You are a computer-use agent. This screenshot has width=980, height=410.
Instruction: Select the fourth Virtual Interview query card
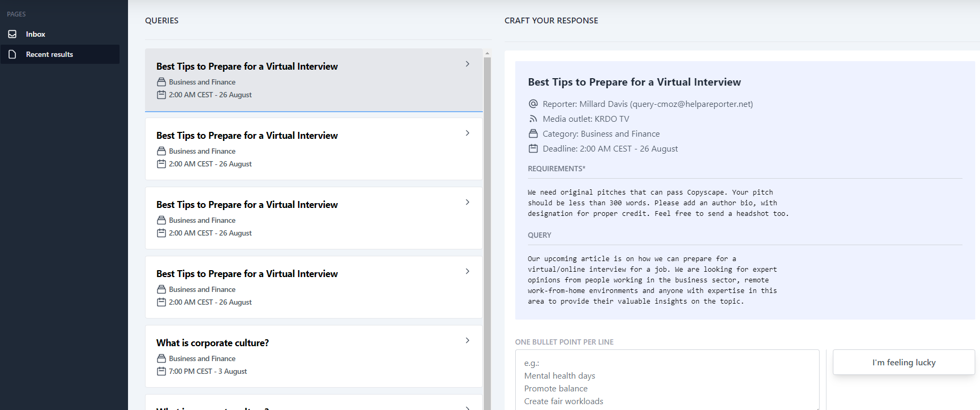[313, 287]
